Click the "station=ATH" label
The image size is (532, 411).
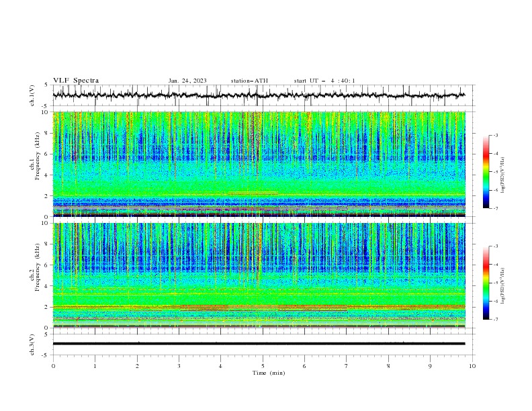point(249,81)
